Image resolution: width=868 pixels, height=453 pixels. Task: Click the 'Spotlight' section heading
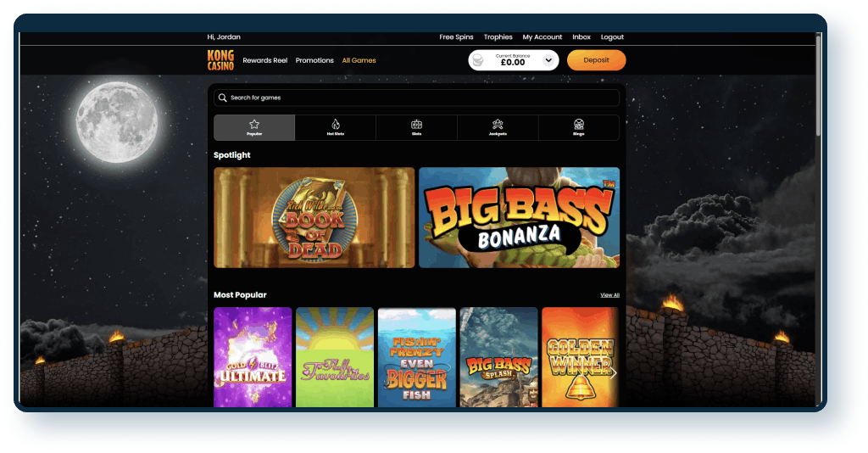tap(232, 155)
